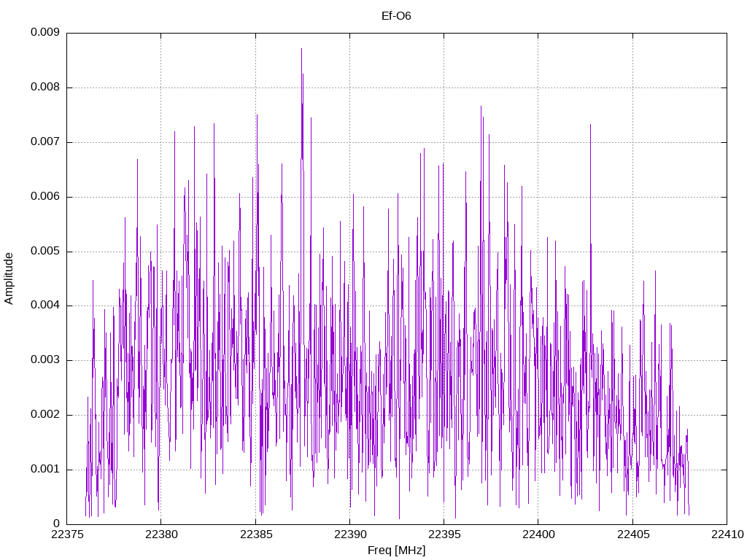
Task: Click the x-axis tick label 22410
Action: click(727, 534)
